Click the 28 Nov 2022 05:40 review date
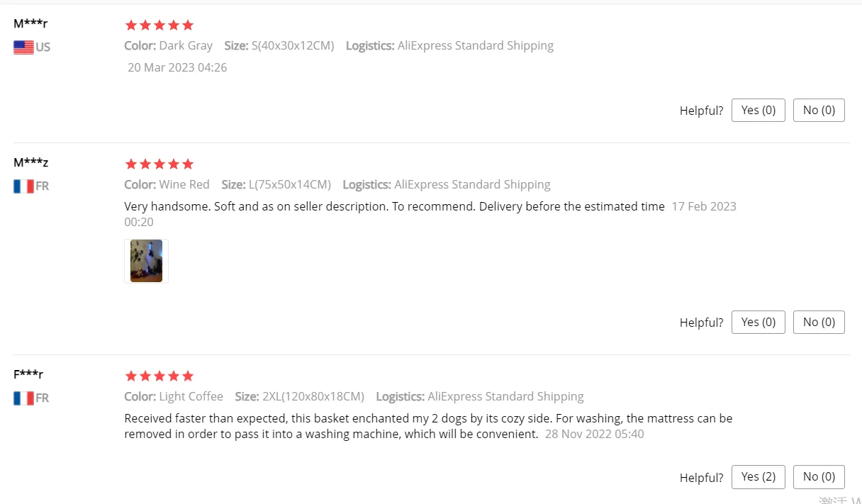Screen dimensions: 862x504 [594, 434]
